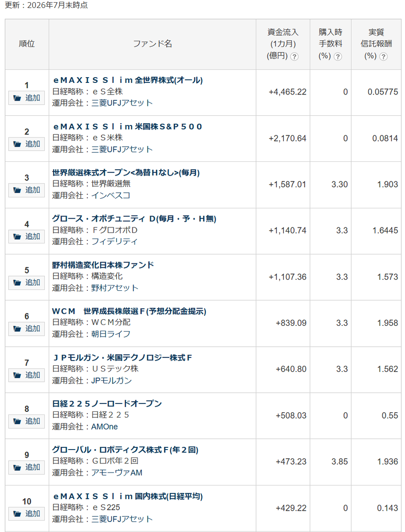Click help icon beside 資金流入 (億円) header
This screenshot has width=405, height=532.
(295, 57)
